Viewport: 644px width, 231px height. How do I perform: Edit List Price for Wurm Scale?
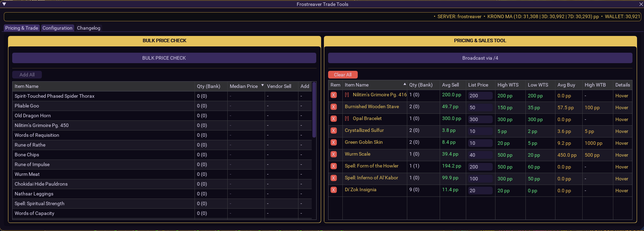480,155
